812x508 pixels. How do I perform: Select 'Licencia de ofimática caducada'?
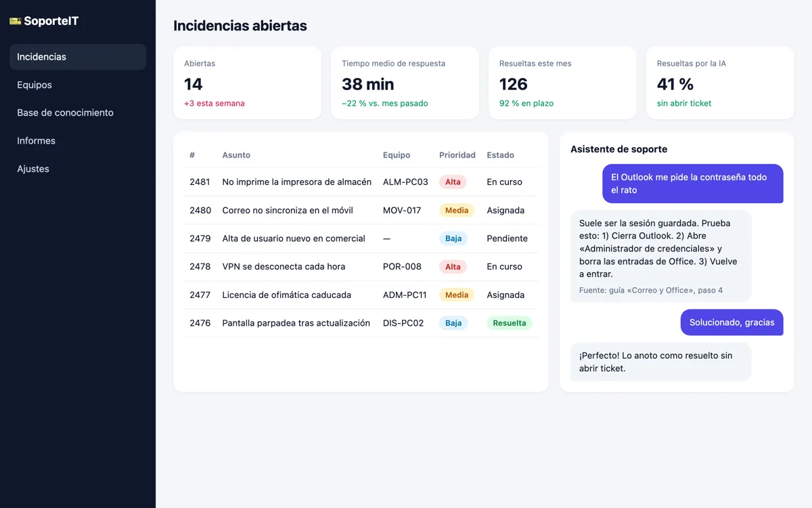click(286, 295)
